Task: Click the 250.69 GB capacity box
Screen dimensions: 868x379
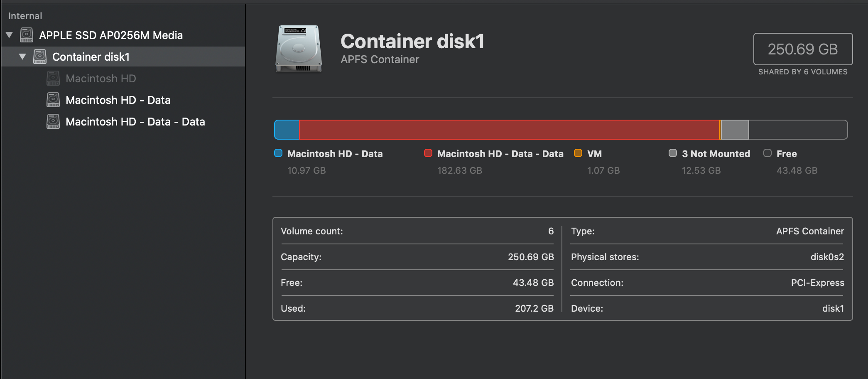Action: pyautogui.click(x=803, y=49)
